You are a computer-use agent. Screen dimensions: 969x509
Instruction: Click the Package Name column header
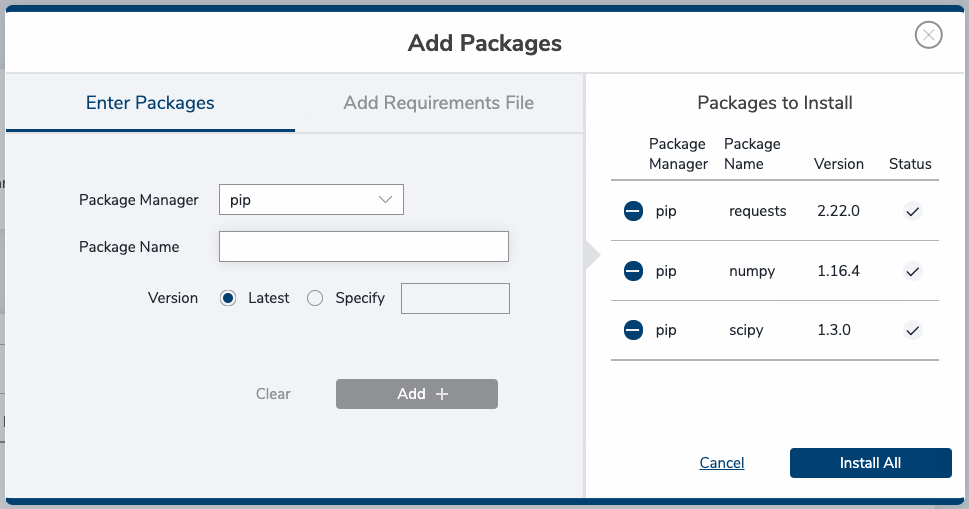coord(752,154)
